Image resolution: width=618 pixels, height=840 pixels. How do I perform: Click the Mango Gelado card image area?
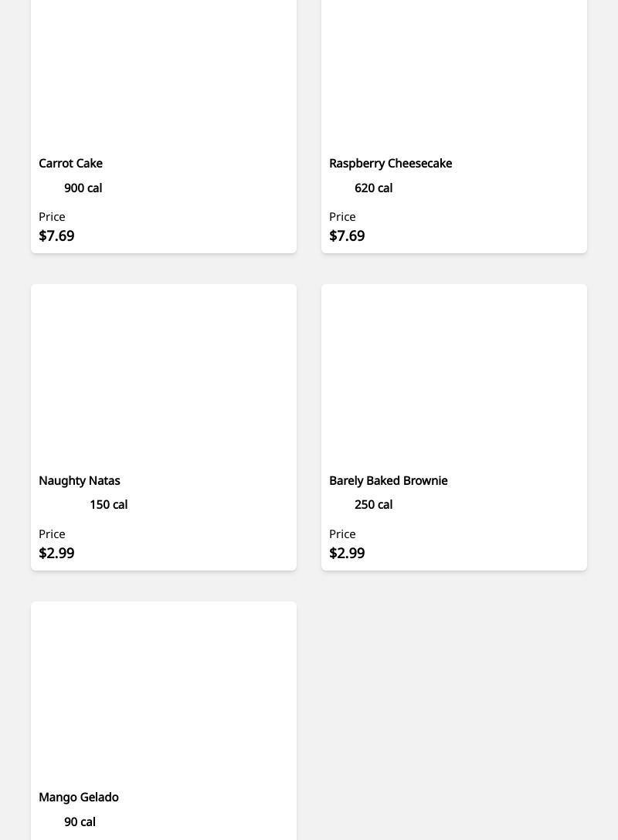click(164, 692)
